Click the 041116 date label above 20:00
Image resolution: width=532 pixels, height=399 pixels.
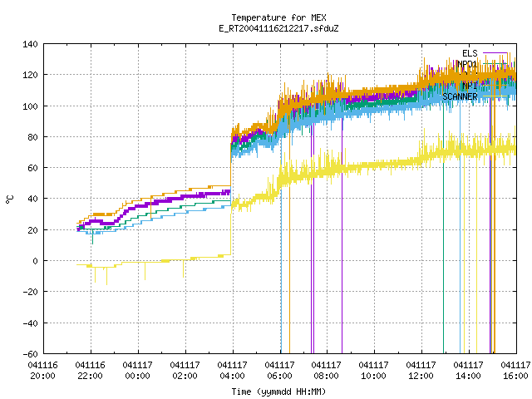click(42, 365)
